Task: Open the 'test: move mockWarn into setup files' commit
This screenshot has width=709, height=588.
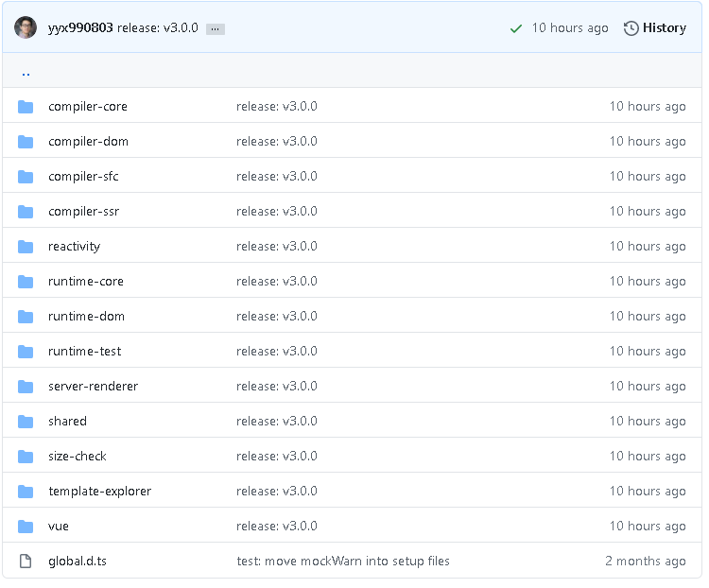Action: point(342,562)
